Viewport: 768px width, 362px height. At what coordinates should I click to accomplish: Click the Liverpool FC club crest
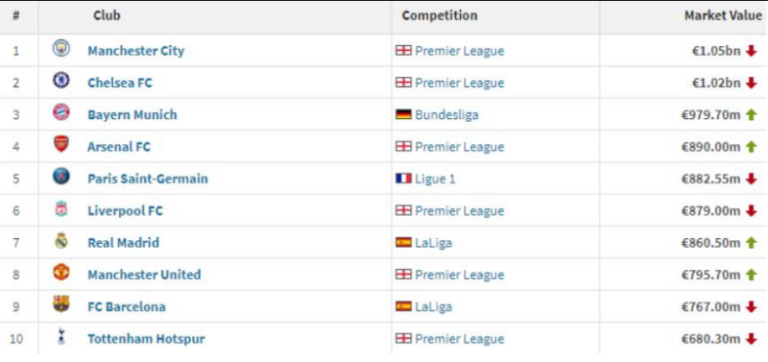pos(61,209)
